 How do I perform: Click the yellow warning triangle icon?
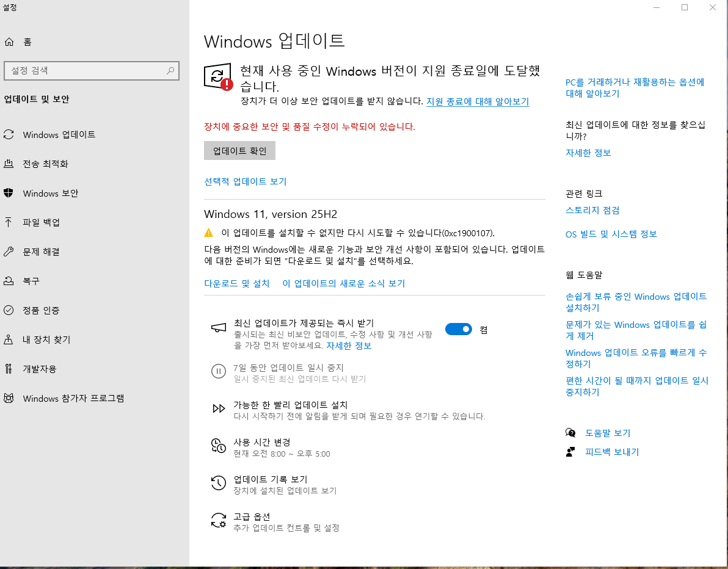tap(208, 233)
